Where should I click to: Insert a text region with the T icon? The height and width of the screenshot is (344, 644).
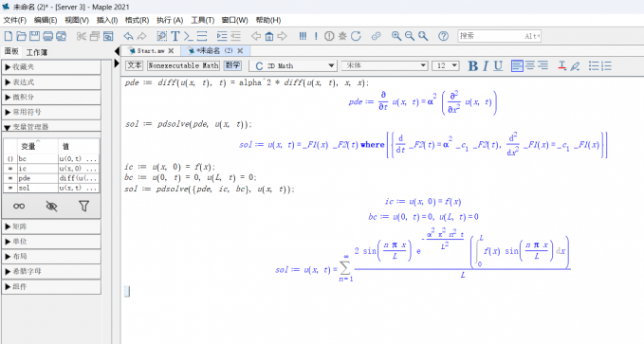click(175, 36)
